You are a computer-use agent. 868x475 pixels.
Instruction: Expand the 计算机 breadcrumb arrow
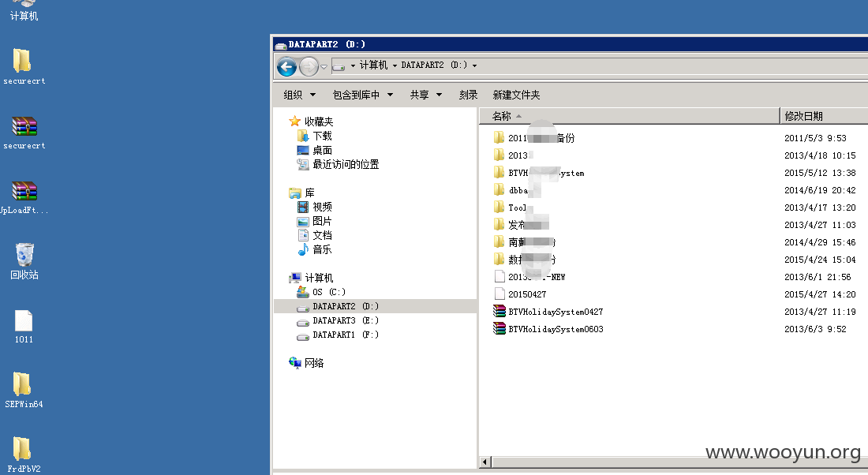tap(395, 65)
